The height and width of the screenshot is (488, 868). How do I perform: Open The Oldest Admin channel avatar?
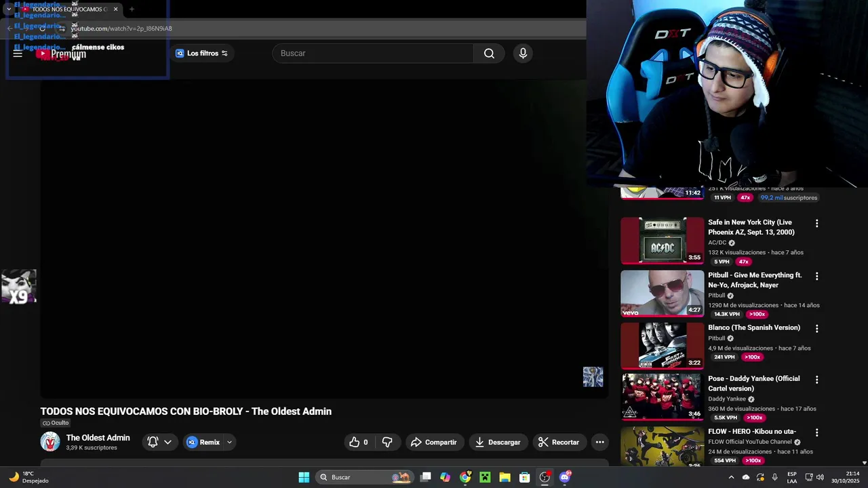coord(50,442)
